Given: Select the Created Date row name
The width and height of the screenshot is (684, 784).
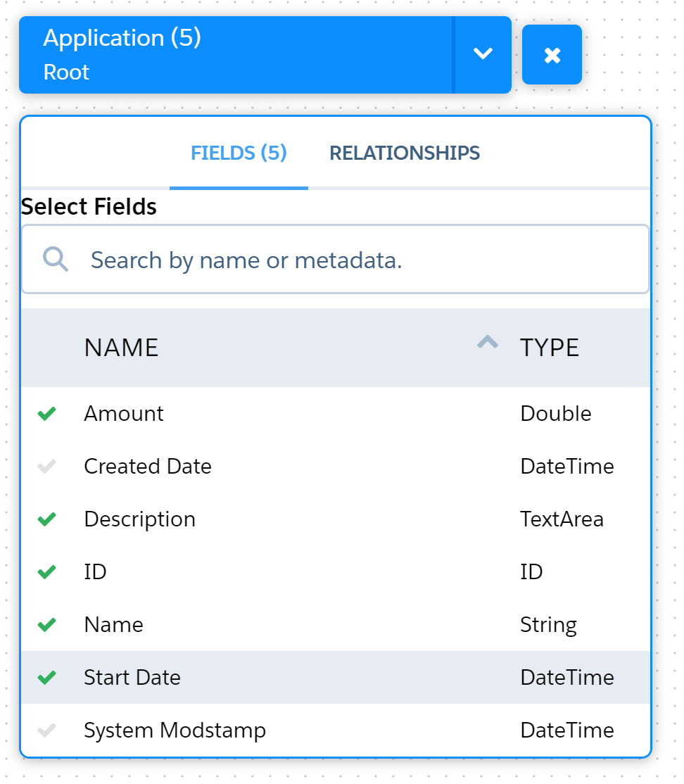Looking at the screenshot, I should click(x=148, y=467).
